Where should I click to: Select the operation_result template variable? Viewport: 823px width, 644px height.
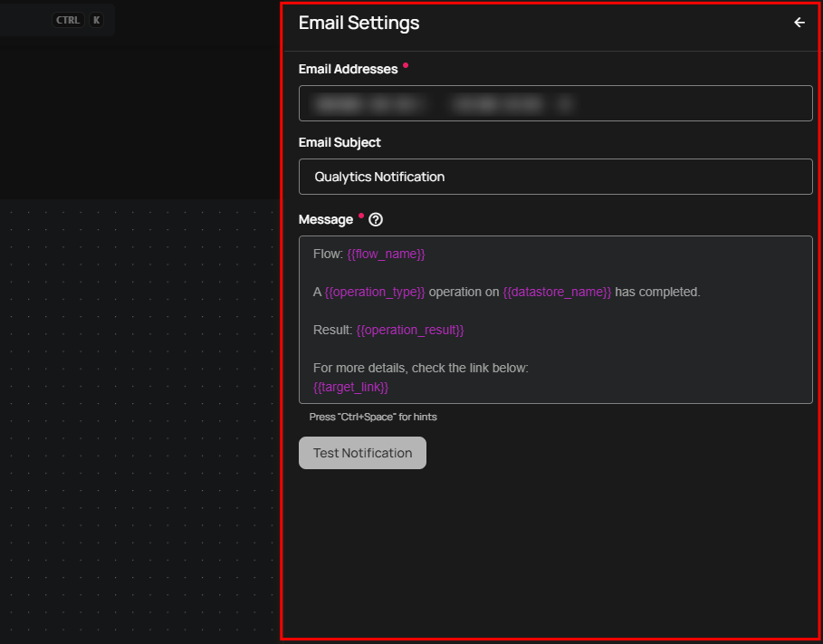pos(409,330)
